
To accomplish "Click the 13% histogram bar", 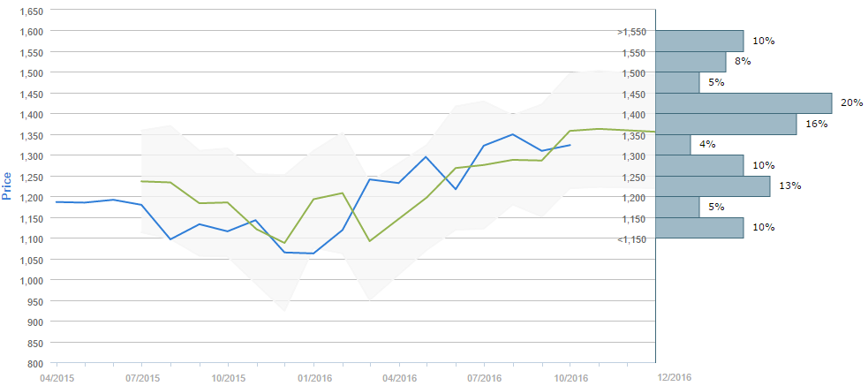I will tap(713, 186).
